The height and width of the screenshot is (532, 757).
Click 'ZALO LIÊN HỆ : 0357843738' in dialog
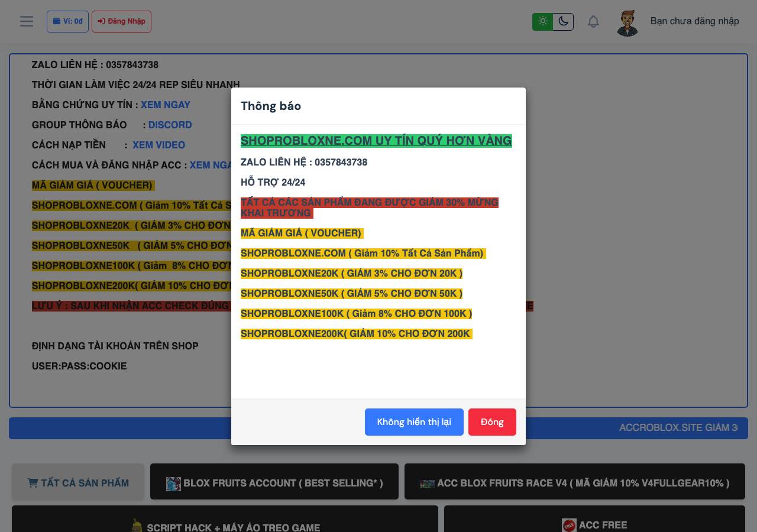click(x=304, y=162)
